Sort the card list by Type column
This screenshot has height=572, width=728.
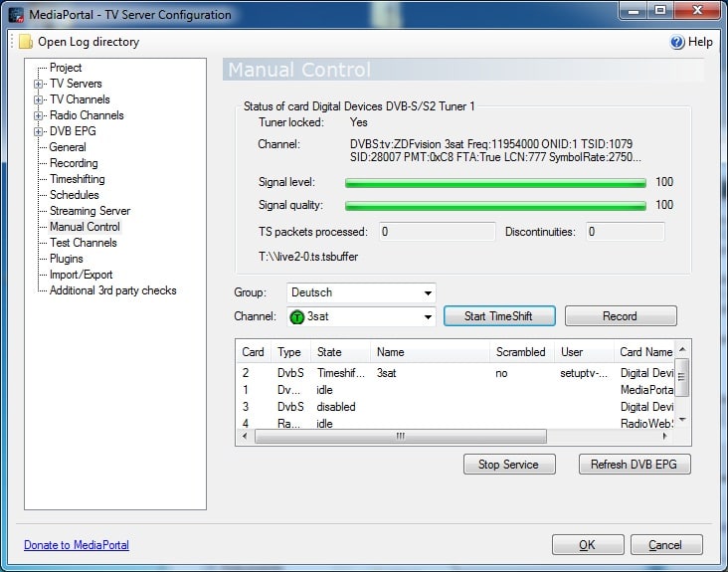(x=290, y=352)
